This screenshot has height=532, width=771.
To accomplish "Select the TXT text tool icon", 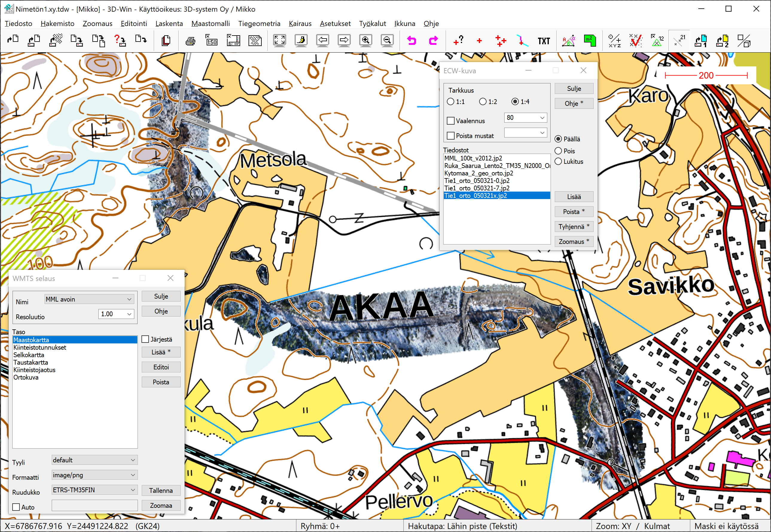I will [x=544, y=41].
